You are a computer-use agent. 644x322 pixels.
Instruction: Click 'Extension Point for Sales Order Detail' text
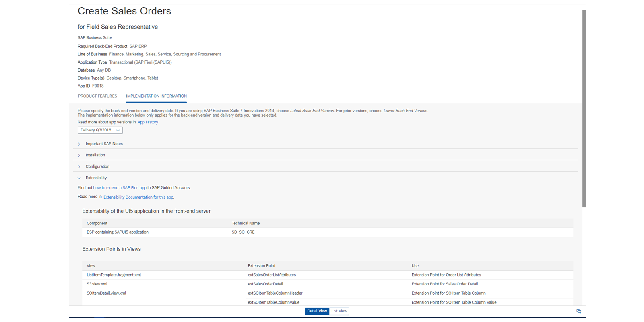(x=445, y=284)
